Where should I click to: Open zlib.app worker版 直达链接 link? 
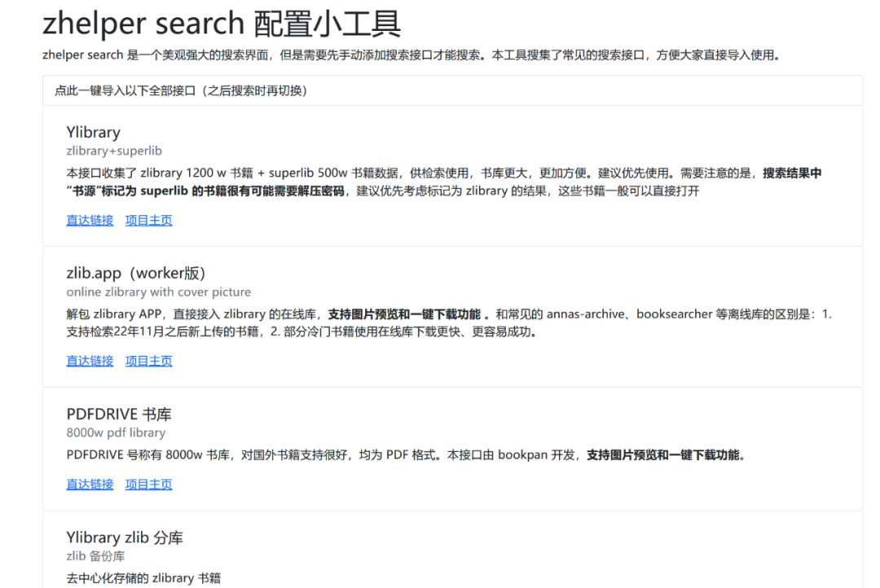pos(90,361)
